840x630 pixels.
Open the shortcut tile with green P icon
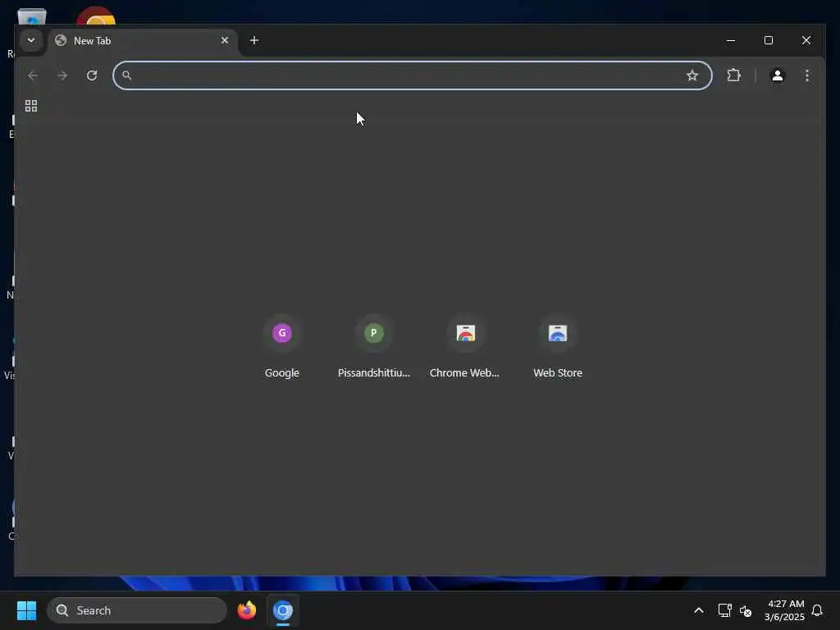tap(374, 347)
